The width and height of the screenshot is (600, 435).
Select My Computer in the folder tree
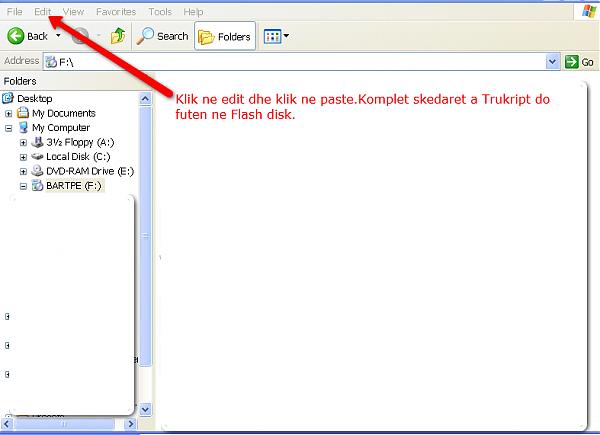(x=61, y=128)
